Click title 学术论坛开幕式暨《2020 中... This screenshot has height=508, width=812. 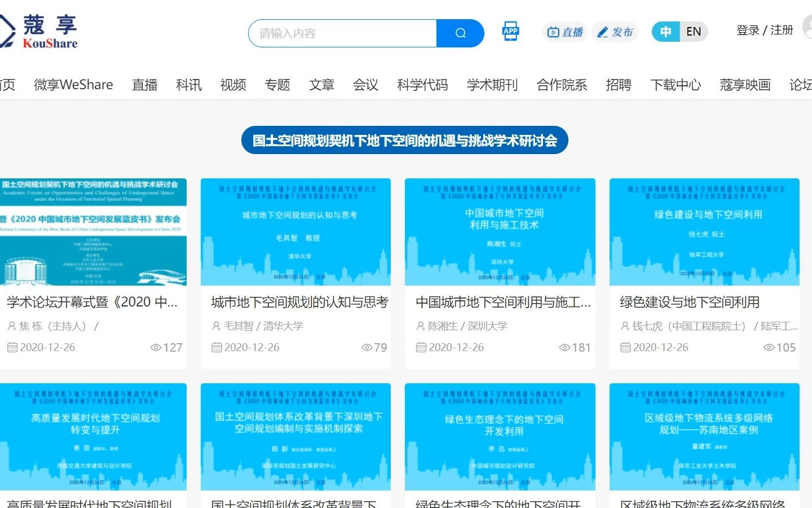[92, 303]
